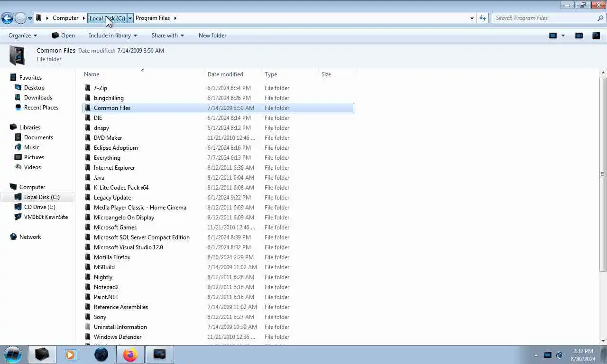Click the Explorer taskbar button
The image size is (607, 364).
(x=42, y=355)
